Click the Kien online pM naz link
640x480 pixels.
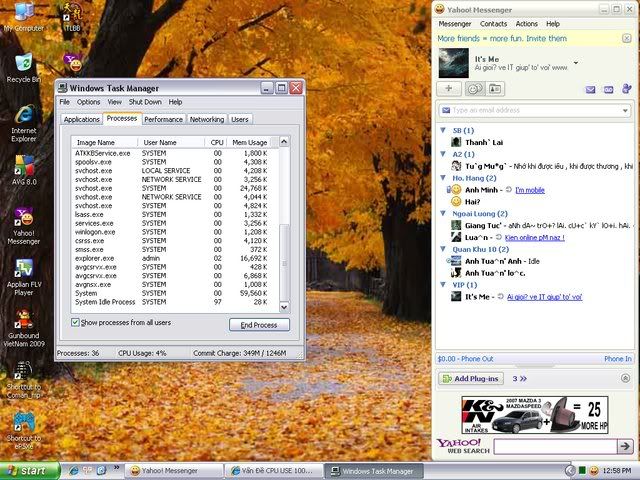[x=535, y=238]
